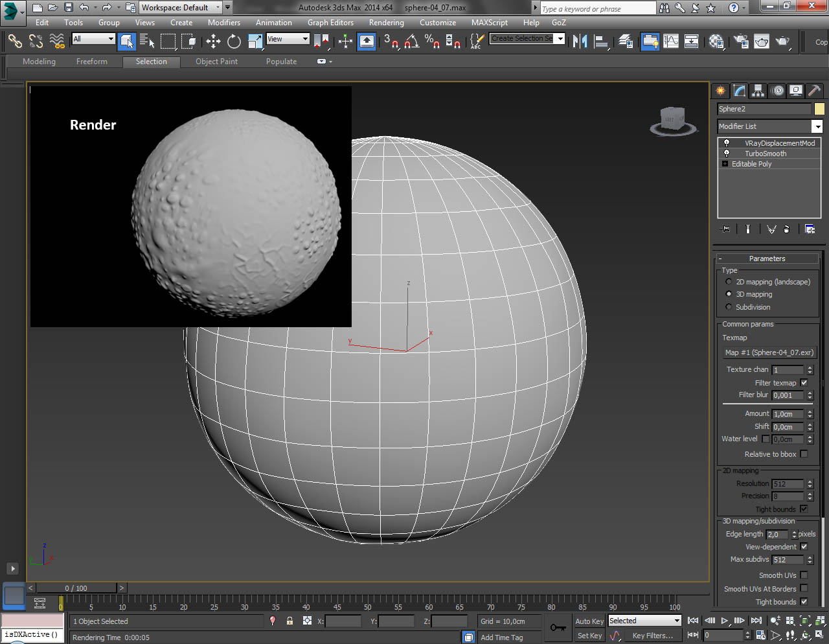This screenshot has height=644, width=829.
Task: Open Workspace: Default dropdown
Action: click(x=181, y=8)
